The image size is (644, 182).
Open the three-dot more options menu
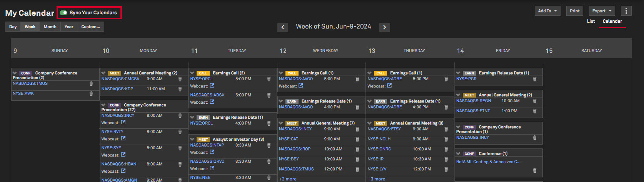point(626,11)
